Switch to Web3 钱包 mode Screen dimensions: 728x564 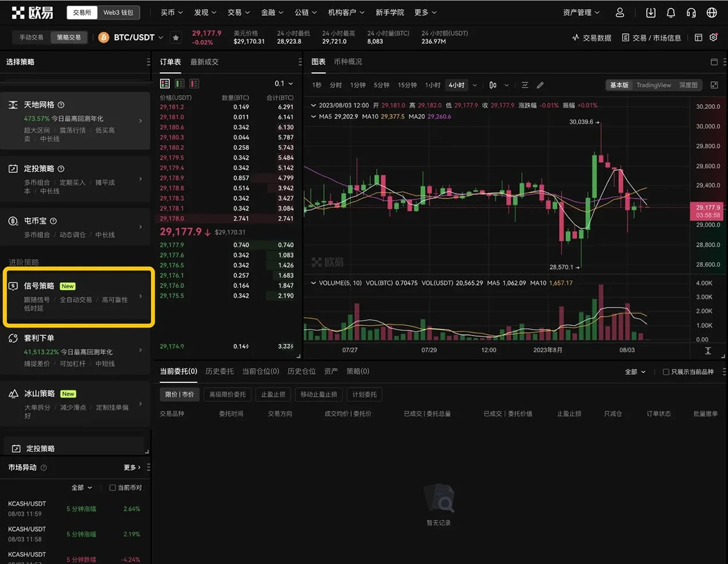point(118,12)
